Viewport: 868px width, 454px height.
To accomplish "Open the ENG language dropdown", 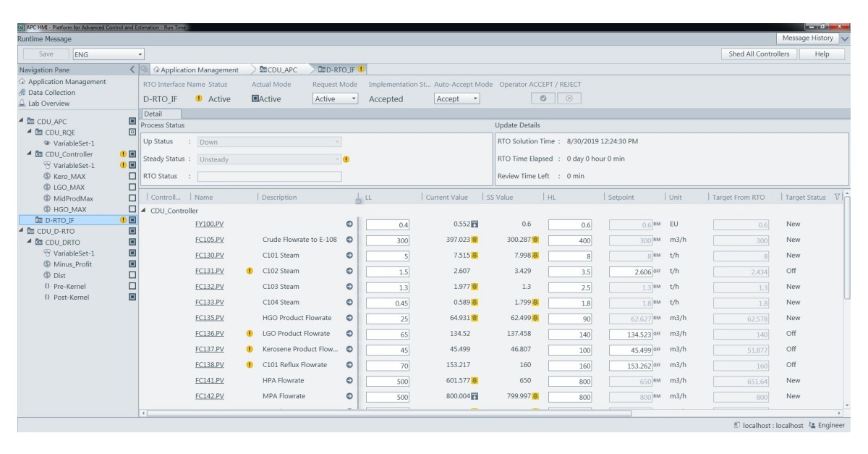I will tap(109, 54).
